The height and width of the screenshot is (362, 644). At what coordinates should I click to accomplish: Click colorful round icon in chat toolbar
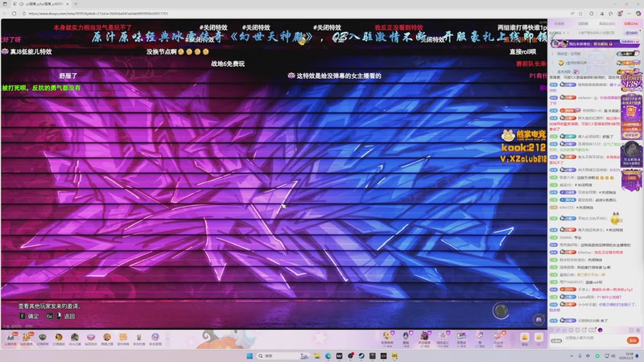pos(600,330)
